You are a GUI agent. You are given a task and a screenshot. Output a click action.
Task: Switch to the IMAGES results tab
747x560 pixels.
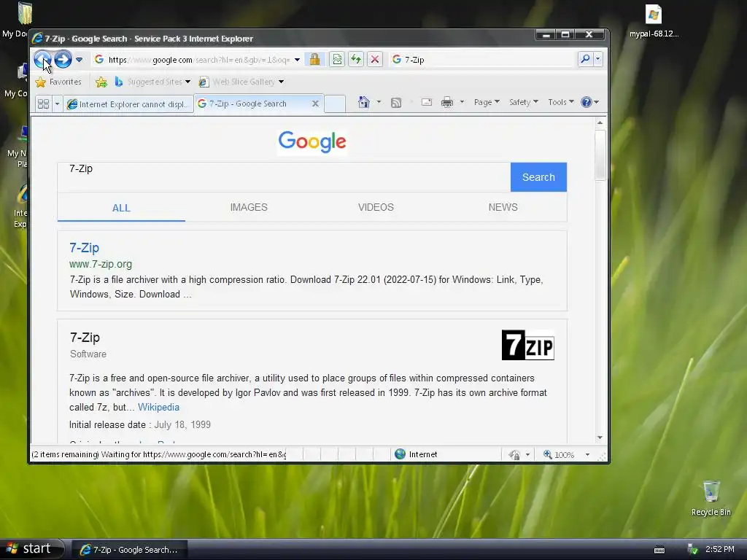pyautogui.click(x=249, y=207)
